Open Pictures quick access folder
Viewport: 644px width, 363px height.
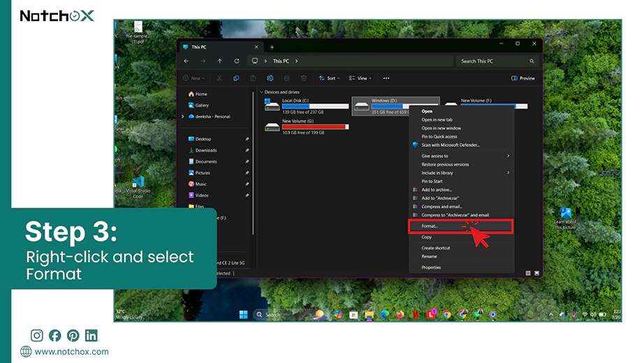click(199, 173)
